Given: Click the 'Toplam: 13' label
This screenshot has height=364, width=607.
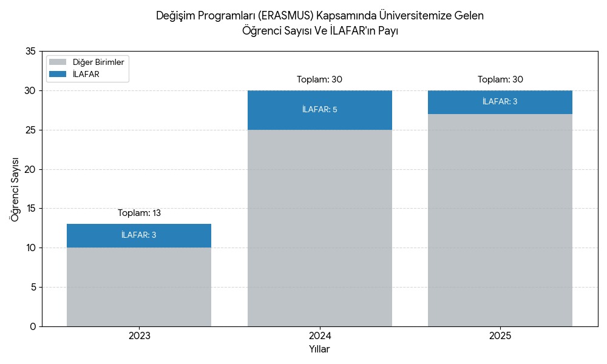Looking at the screenshot, I should (x=139, y=213).
